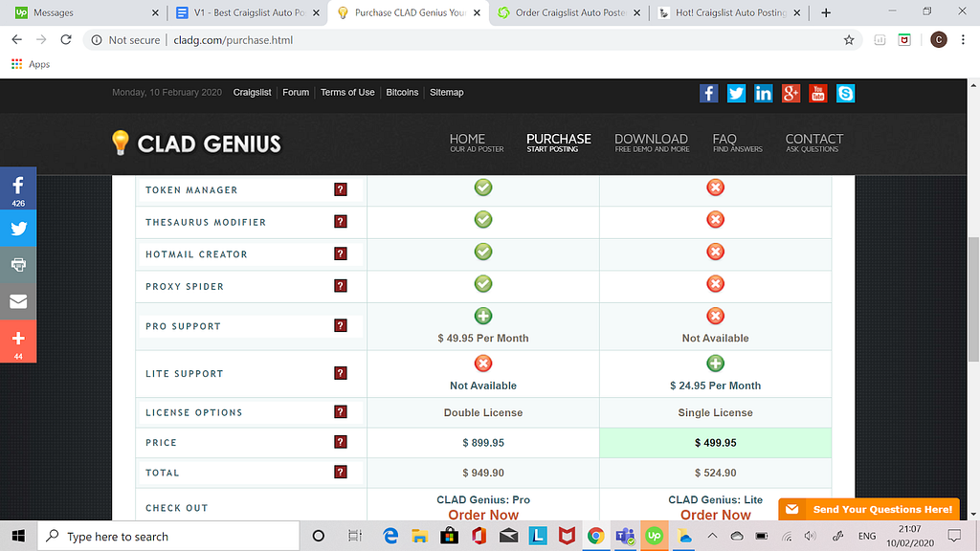This screenshot has width=980, height=551.
Task: Open PURCHASE navigation item
Action: pos(559,143)
